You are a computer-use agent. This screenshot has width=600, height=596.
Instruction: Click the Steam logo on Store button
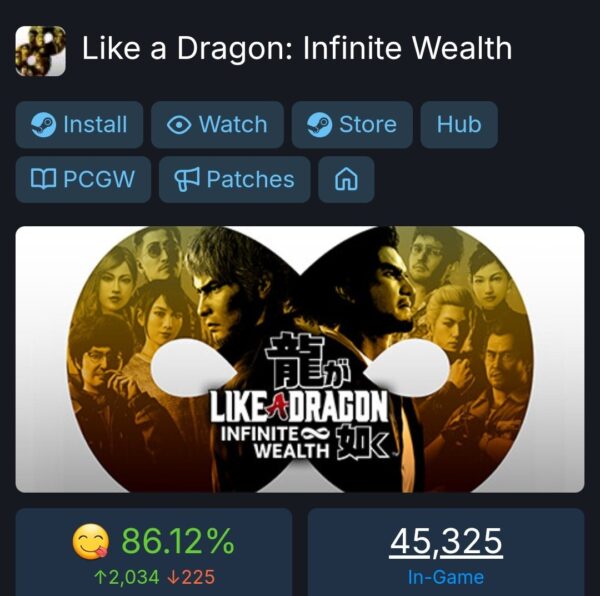coord(320,125)
